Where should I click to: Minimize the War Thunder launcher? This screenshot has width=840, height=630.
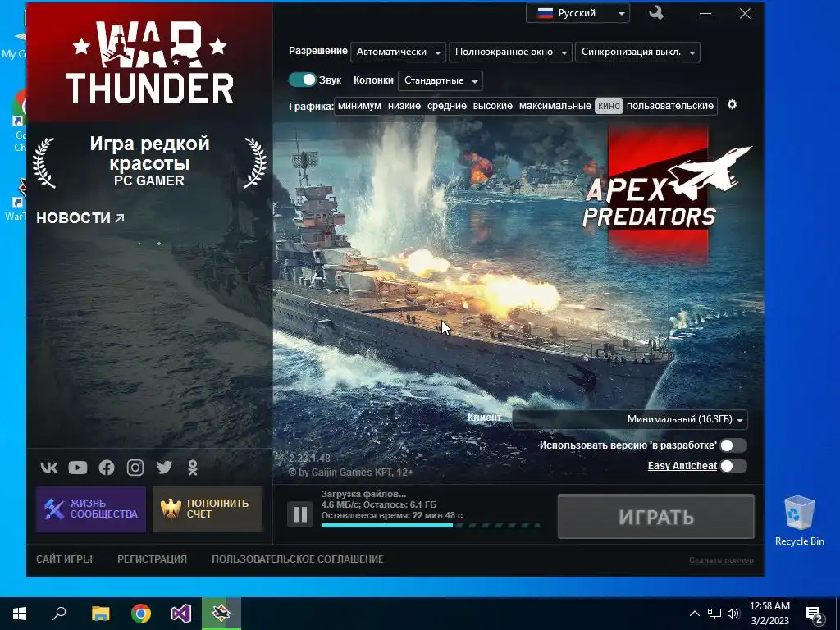pos(705,13)
